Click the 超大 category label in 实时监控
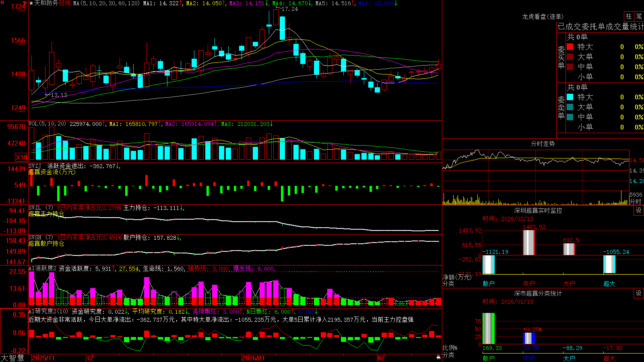Screen dimensions: 644x362 (x=609, y=284)
